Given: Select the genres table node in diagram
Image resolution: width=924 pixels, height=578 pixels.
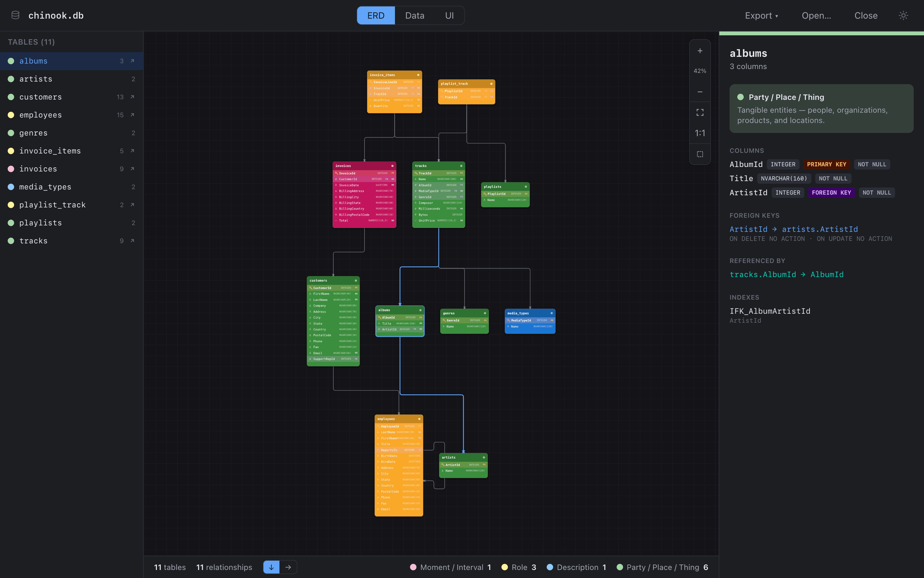Looking at the screenshot, I should pos(464,321).
